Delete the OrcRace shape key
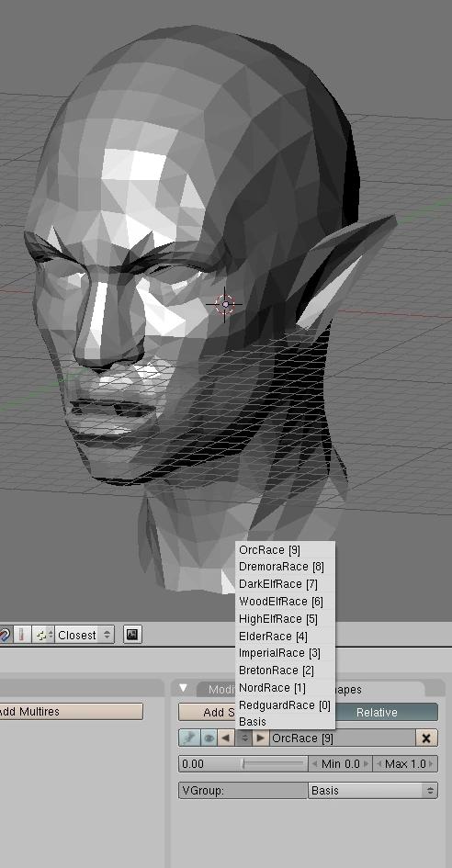The image size is (452, 868). pos(426,738)
